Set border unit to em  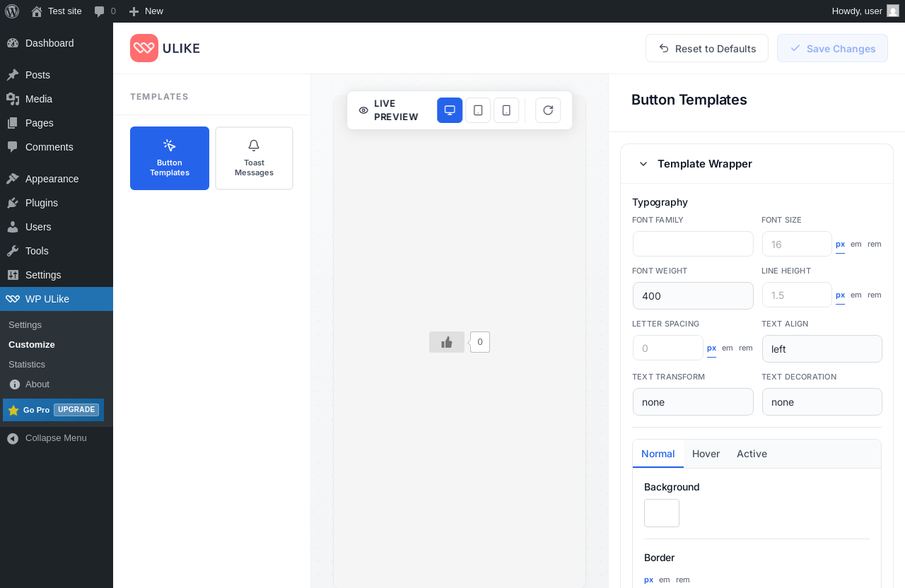(665, 580)
